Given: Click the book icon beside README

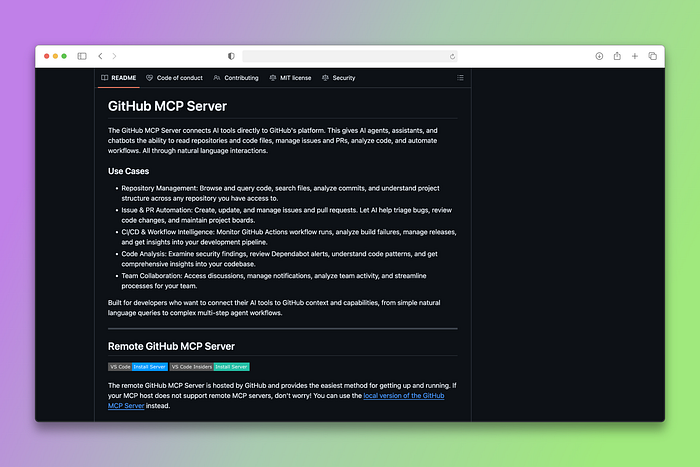Looking at the screenshot, I should pos(104,78).
